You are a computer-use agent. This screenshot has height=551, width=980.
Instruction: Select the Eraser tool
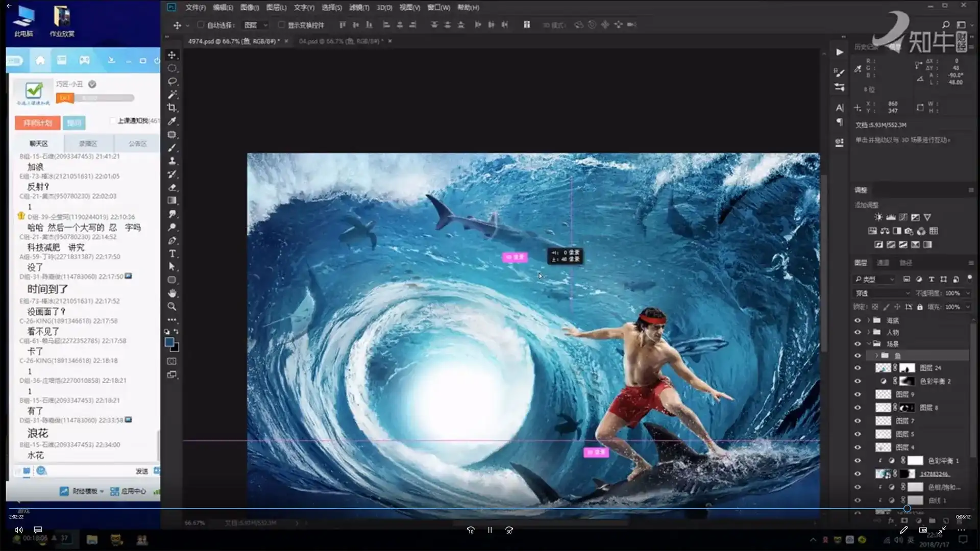click(x=172, y=187)
